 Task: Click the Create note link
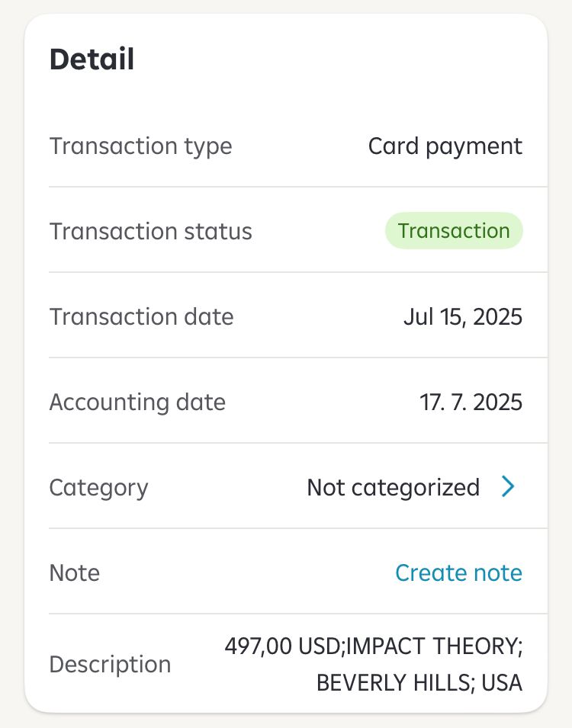tap(458, 572)
